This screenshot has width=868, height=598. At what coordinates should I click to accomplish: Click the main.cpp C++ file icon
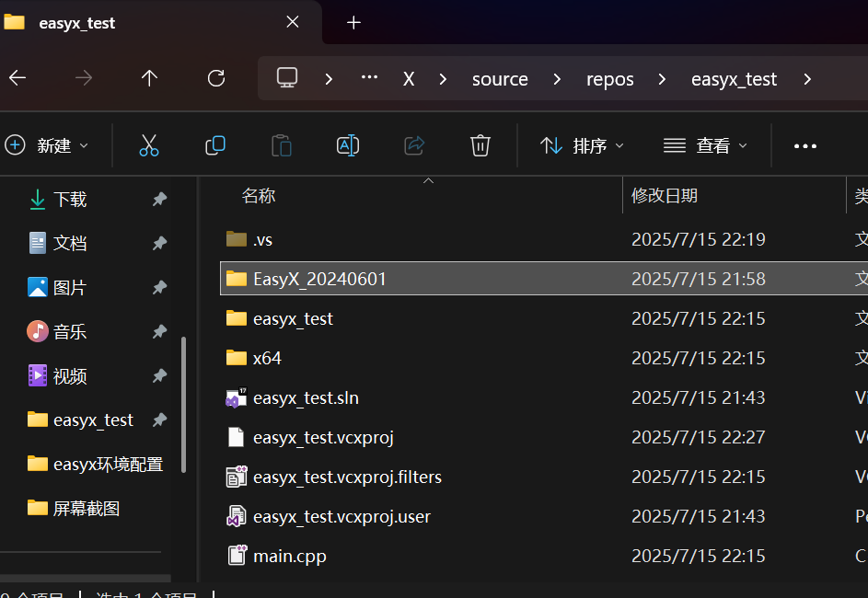coord(237,556)
